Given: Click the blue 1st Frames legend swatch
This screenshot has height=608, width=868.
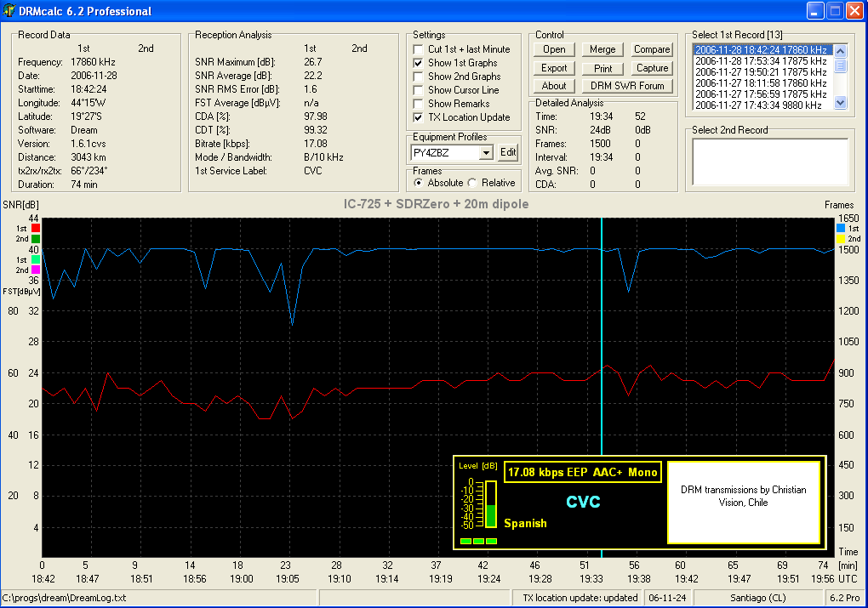Looking at the screenshot, I should pyautogui.click(x=841, y=229).
